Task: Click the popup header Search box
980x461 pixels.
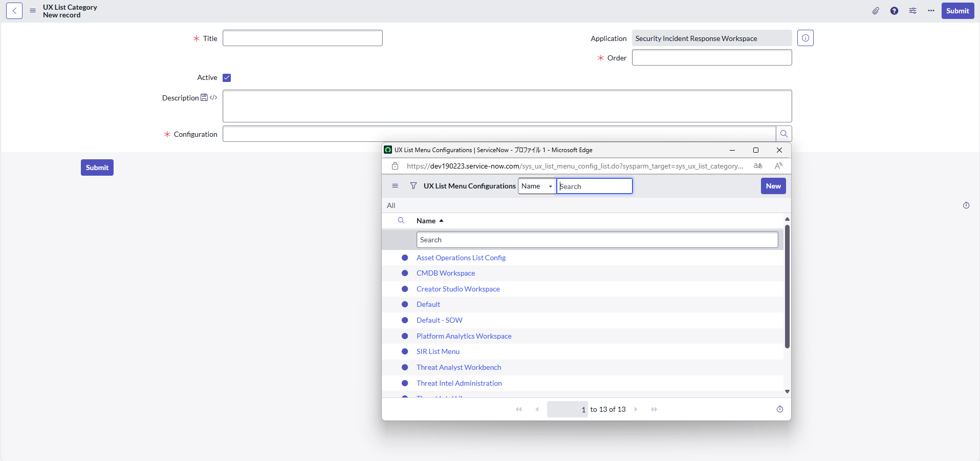Action: pyautogui.click(x=595, y=186)
